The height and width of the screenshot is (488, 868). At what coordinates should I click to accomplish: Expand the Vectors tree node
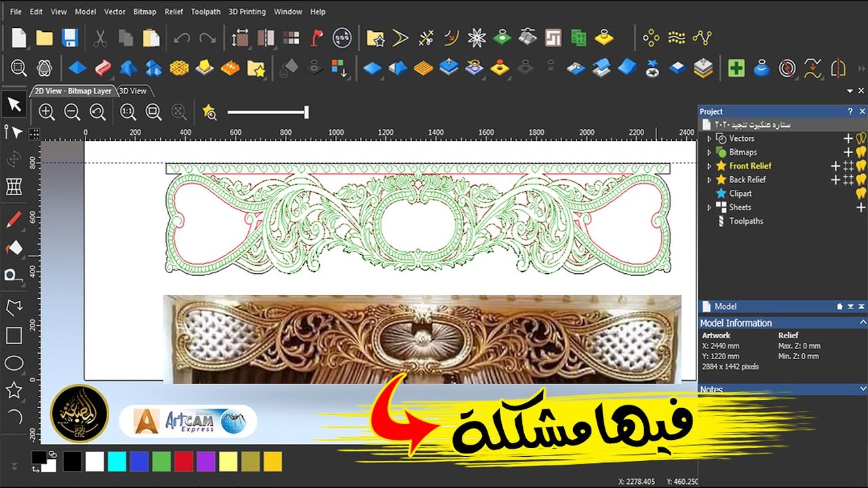coord(709,138)
